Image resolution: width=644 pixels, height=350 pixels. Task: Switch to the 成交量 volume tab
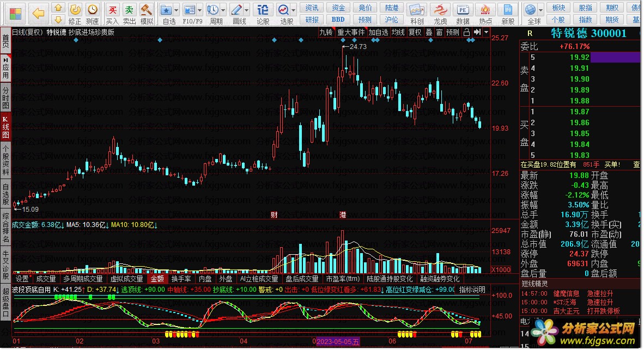(46, 279)
